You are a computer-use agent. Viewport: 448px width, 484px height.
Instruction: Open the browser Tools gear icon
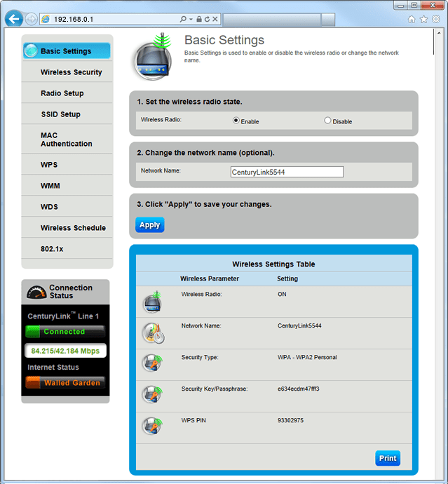436,19
